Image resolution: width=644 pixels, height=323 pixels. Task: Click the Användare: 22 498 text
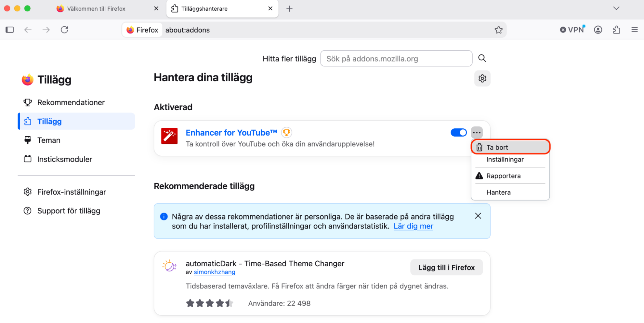pyautogui.click(x=279, y=303)
